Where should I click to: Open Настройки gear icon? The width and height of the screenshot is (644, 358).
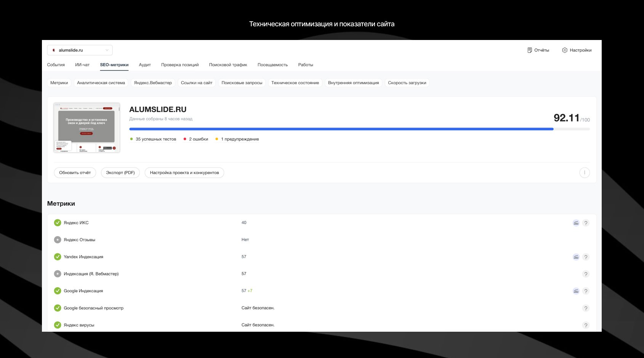(x=565, y=50)
